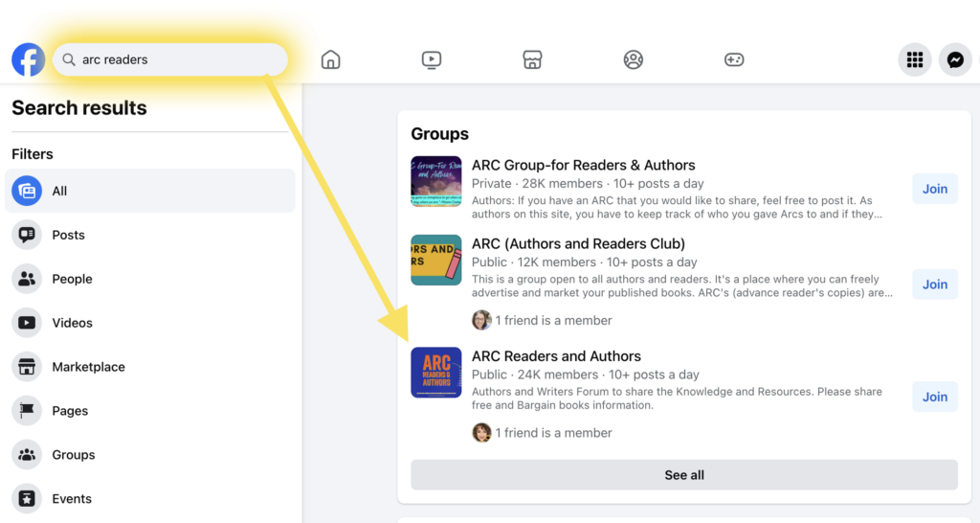Image resolution: width=980 pixels, height=523 pixels.
Task: Open the Menu grid icon
Action: point(915,59)
